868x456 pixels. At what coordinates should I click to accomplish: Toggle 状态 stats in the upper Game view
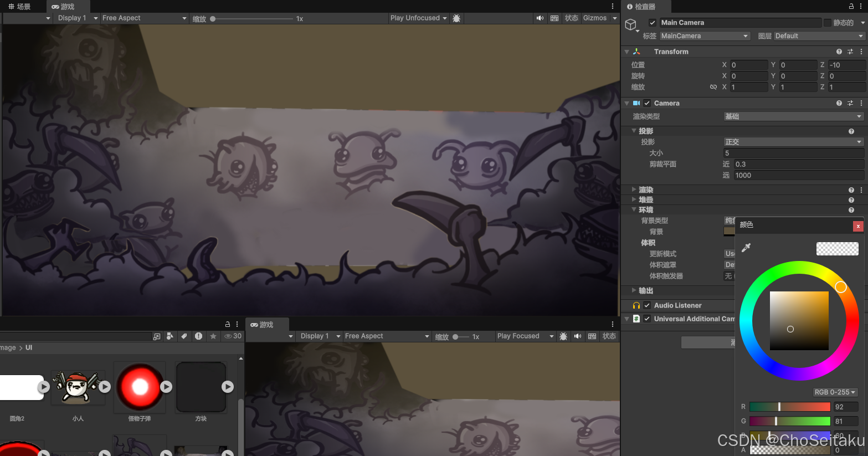click(x=572, y=18)
